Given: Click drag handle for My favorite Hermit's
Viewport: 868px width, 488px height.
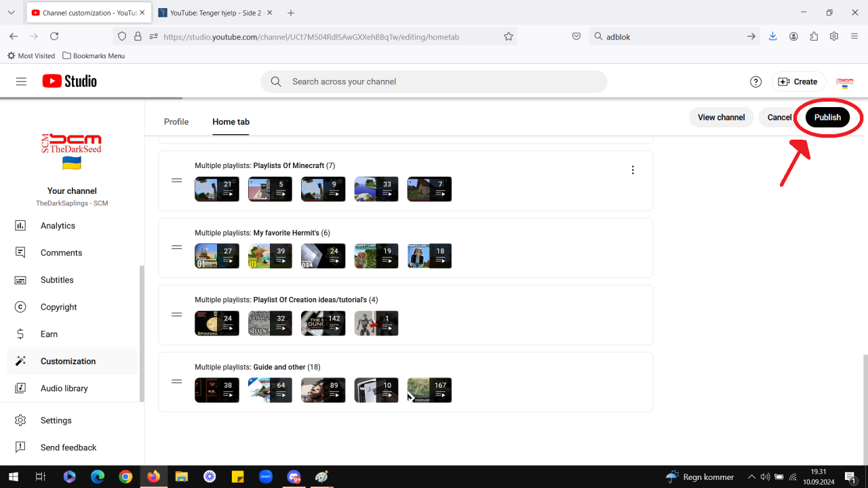Looking at the screenshot, I should pos(177,247).
